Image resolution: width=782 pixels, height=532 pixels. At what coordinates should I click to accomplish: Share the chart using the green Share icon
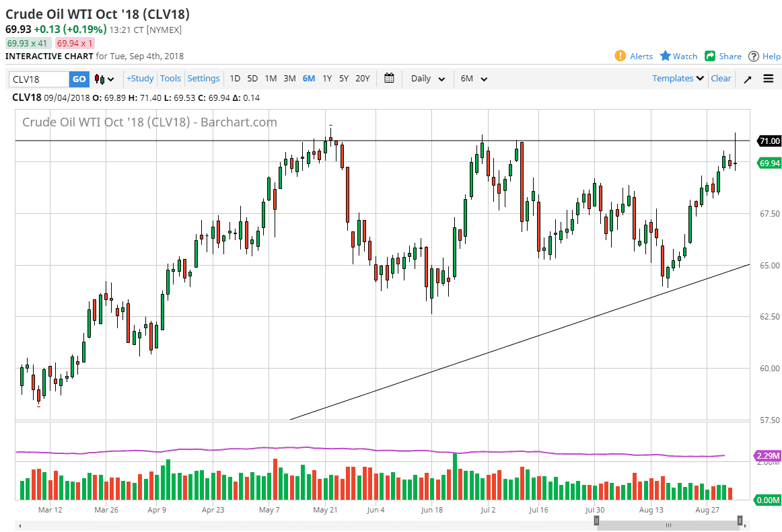tap(710, 56)
